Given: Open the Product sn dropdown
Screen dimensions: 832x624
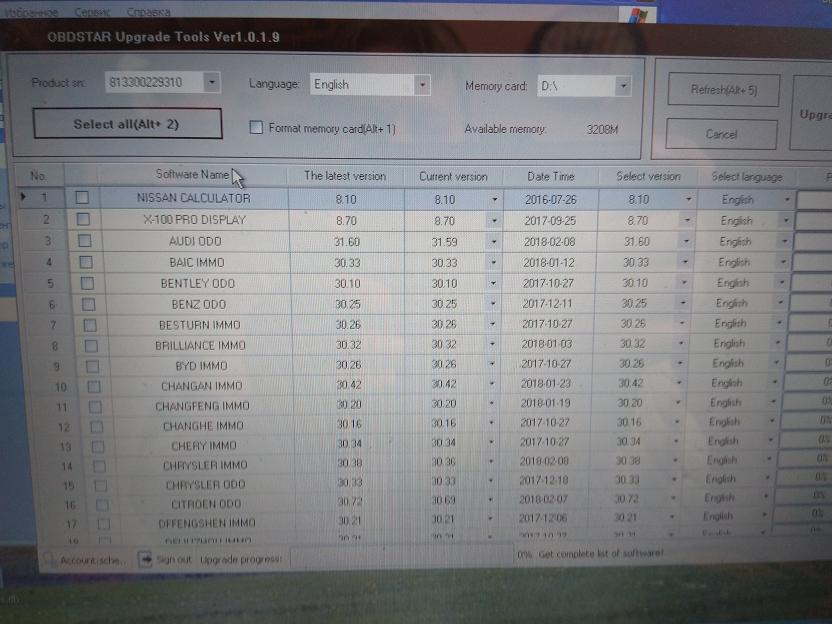Looking at the screenshot, I should [x=212, y=82].
